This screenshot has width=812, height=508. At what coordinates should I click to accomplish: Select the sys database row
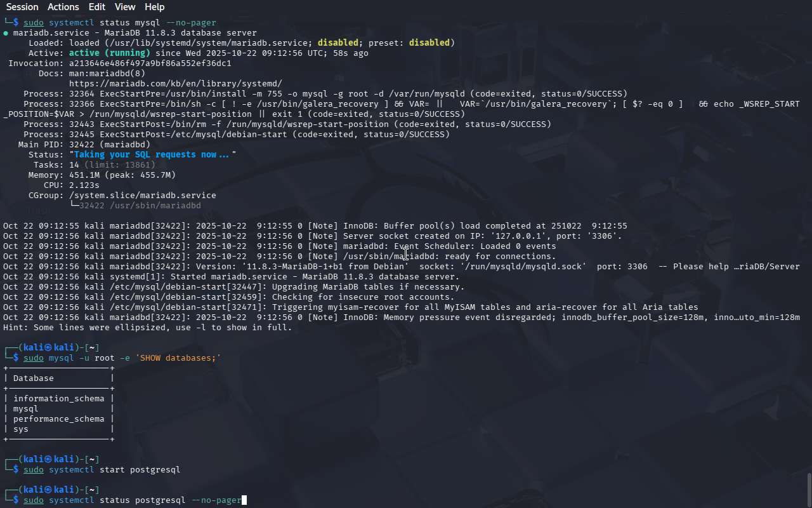(x=21, y=429)
